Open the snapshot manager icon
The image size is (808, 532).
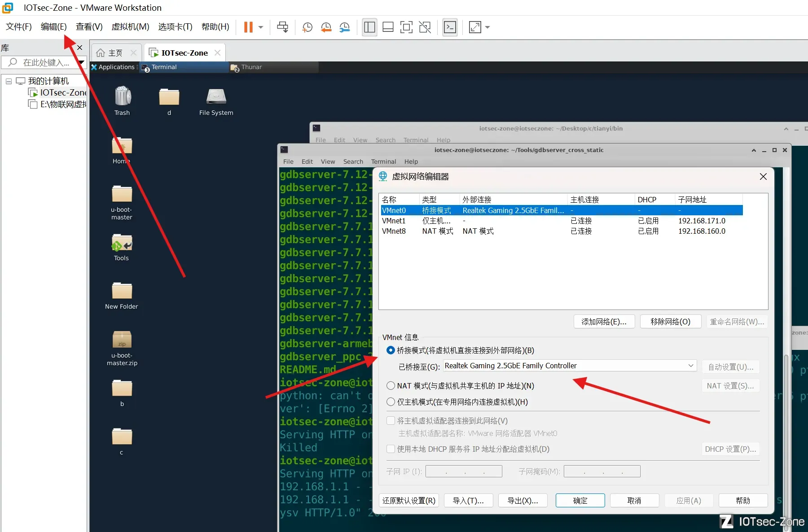pos(345,27)
